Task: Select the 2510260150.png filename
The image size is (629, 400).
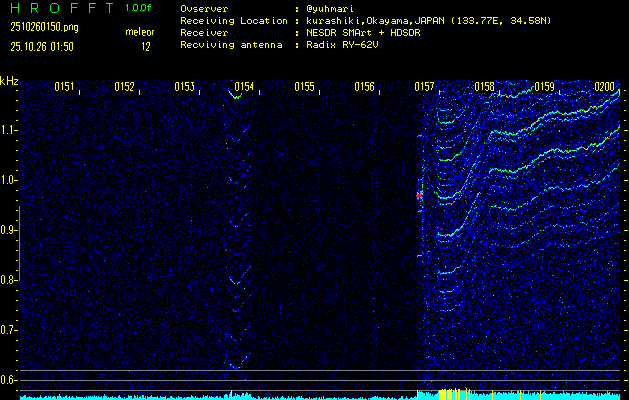Action: click(44, 27)
